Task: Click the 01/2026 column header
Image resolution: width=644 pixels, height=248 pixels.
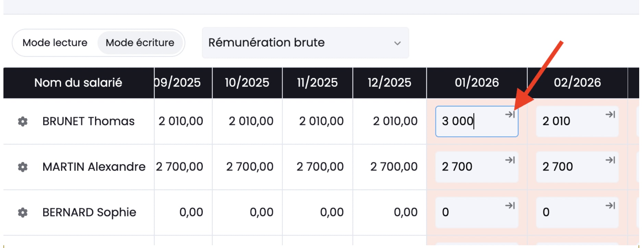Action: pos(477,83)
